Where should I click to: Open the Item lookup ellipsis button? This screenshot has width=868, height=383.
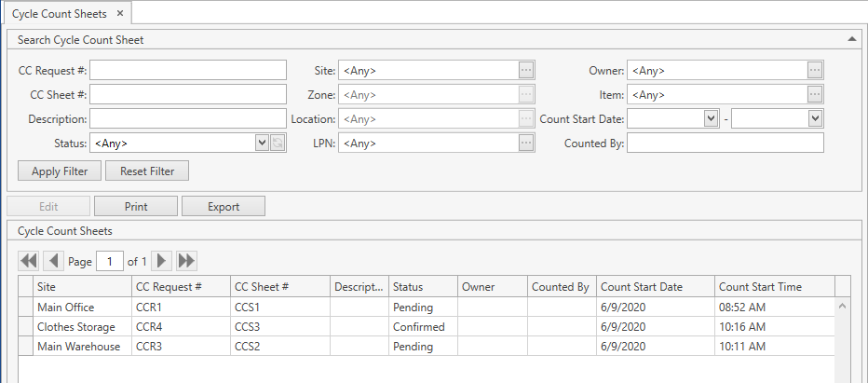coord(815,95)
